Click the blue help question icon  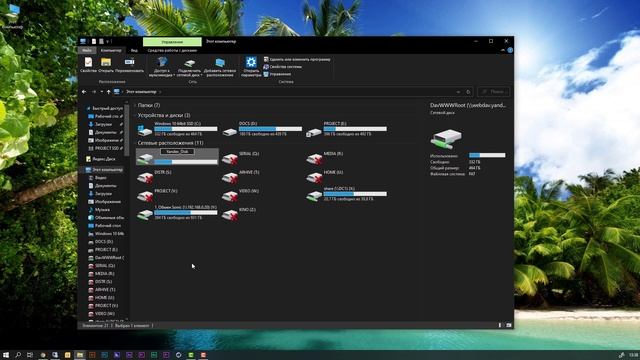[x=510, y=50]
